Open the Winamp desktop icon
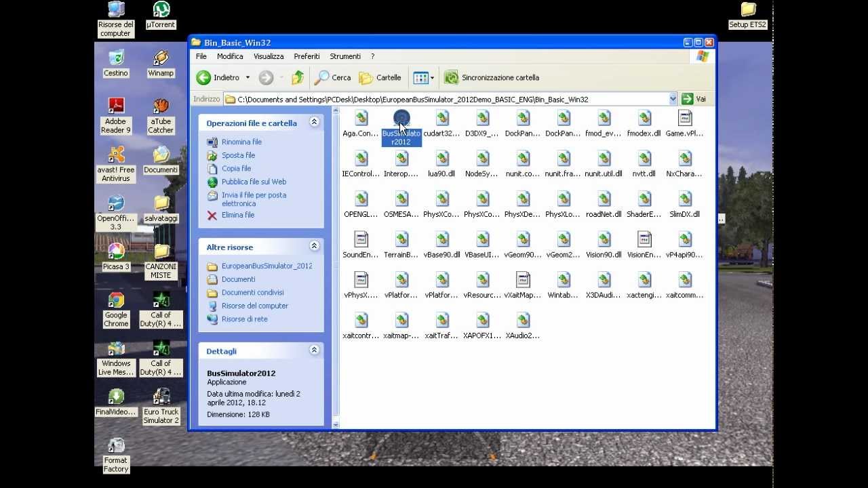The width and height of the screenshot is (868, 488). coord(161,64)
